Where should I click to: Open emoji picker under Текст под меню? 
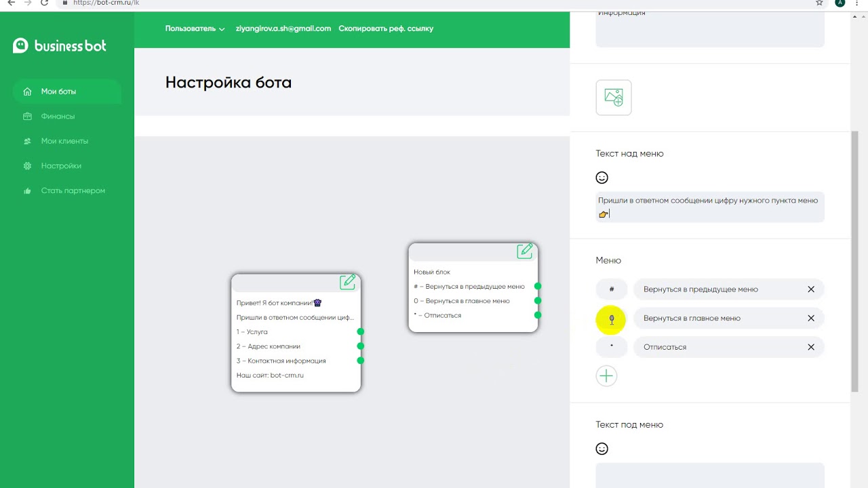tap(601, 449)
